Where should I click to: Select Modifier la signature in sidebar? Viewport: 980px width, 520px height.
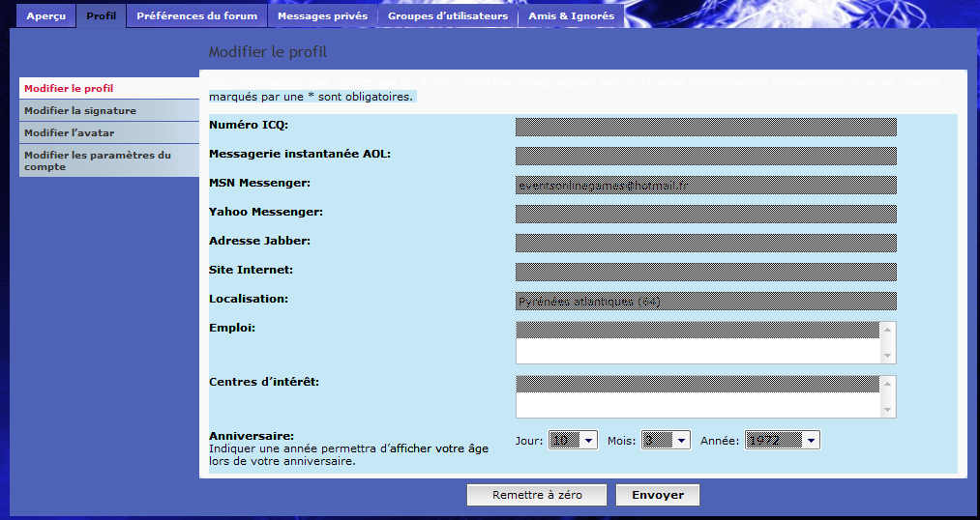80,110
